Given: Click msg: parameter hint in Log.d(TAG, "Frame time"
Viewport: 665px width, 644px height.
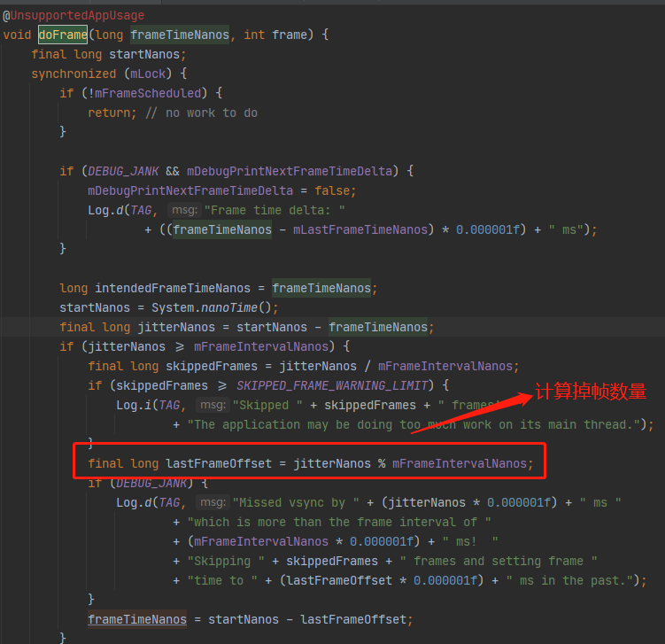Looking at the screenshot, I should click(184, 211).
